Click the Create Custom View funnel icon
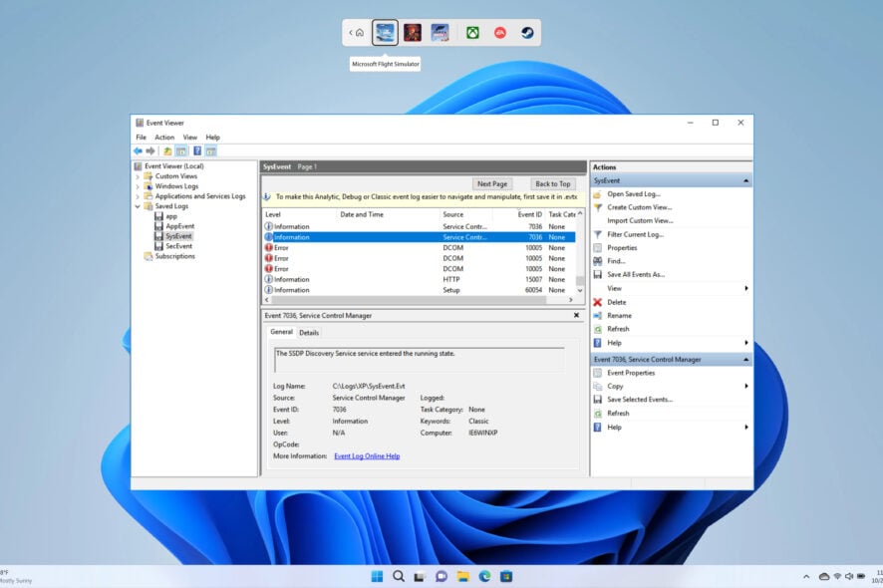 598,207
